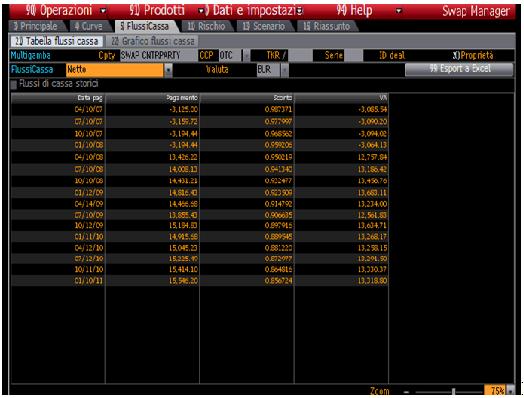This screenshot has width=524, height=398.
Task: Switch to the Curve tab
Action: pos(89,26)
